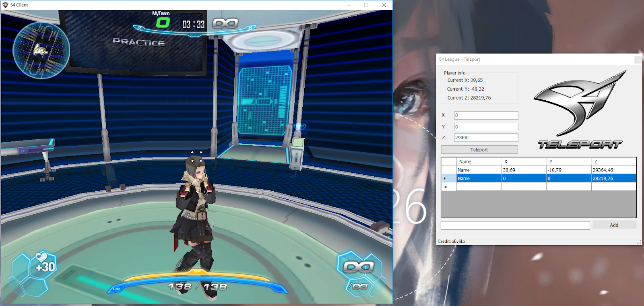Click the Add button

coord(614,225)
